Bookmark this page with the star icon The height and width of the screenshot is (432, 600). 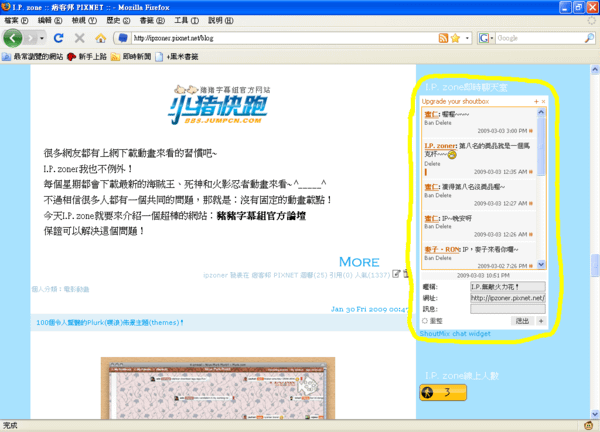coord(455,38)
